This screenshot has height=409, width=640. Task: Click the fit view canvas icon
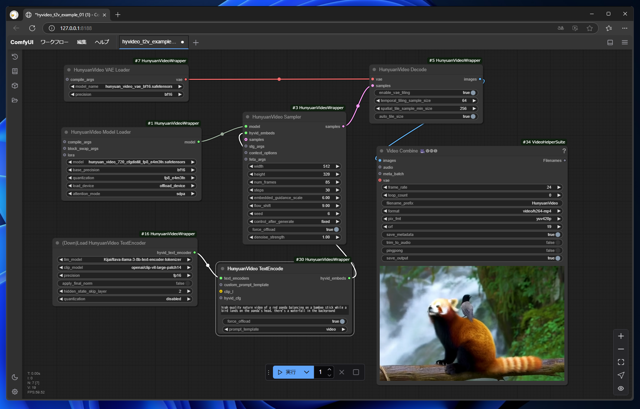point(621,362)
